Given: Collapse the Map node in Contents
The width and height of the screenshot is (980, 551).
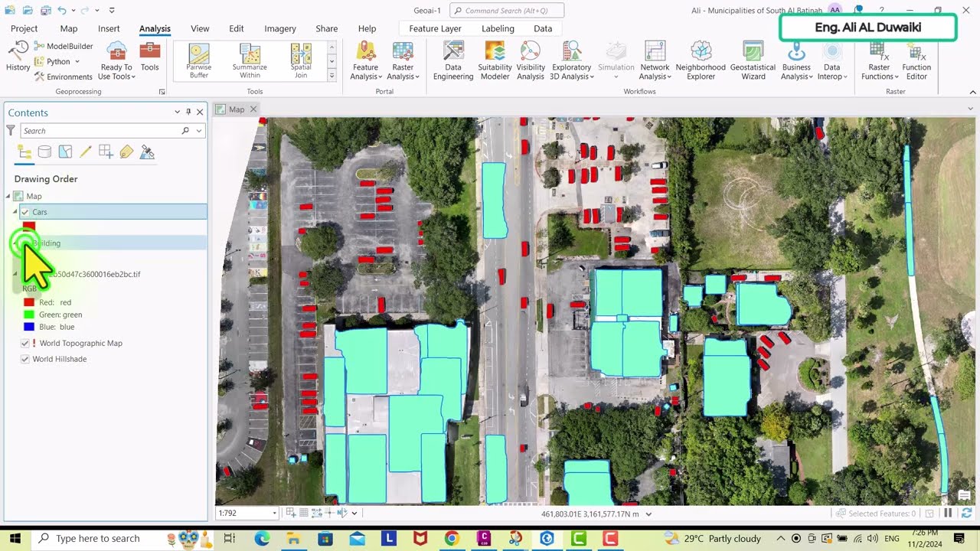Looking at the screenshot, I should [8, 197].
